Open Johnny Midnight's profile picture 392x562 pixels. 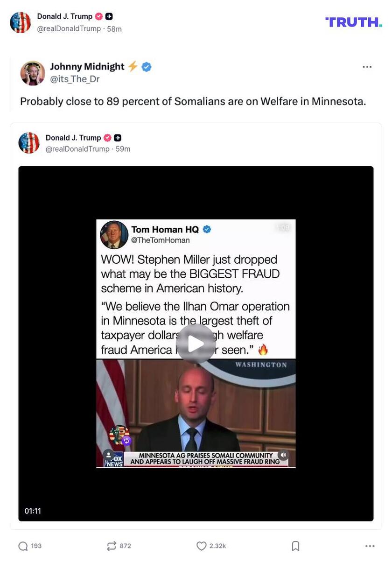click(x=33, y=73)
